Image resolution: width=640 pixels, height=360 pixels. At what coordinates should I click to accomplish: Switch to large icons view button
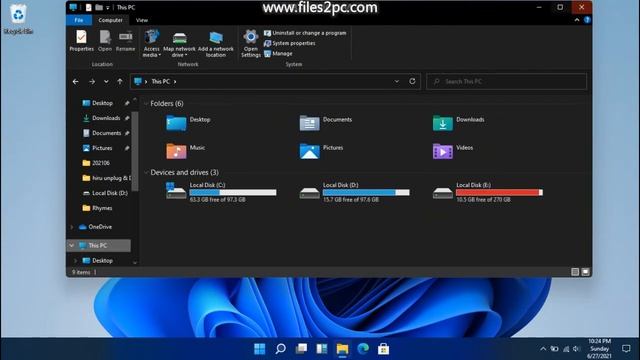(585, 272)
